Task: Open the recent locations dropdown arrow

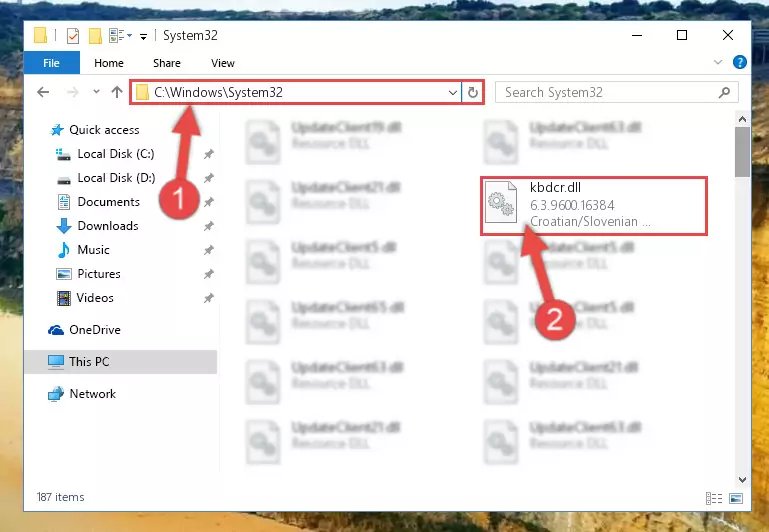Action: tap(96, 92)
